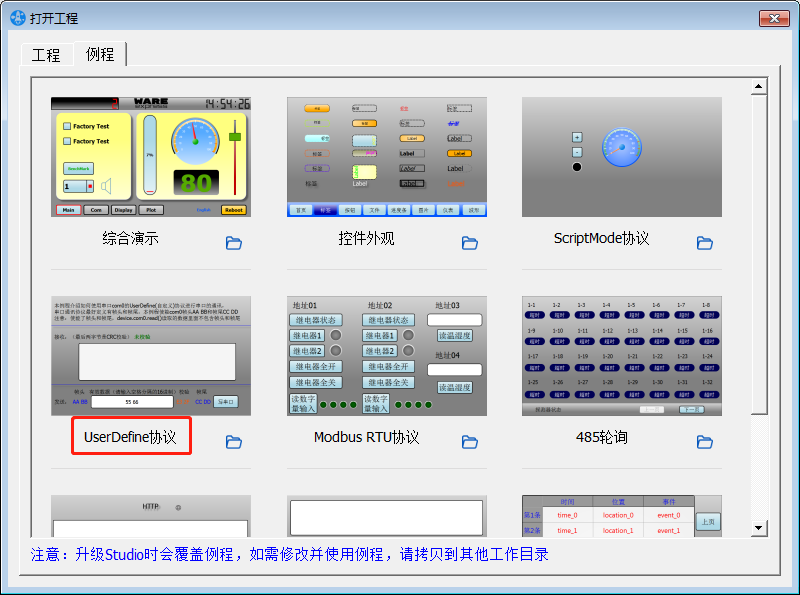Select the time/location/event table example thumbnail
The image size is (800, 595).
(x=622, y=516)
